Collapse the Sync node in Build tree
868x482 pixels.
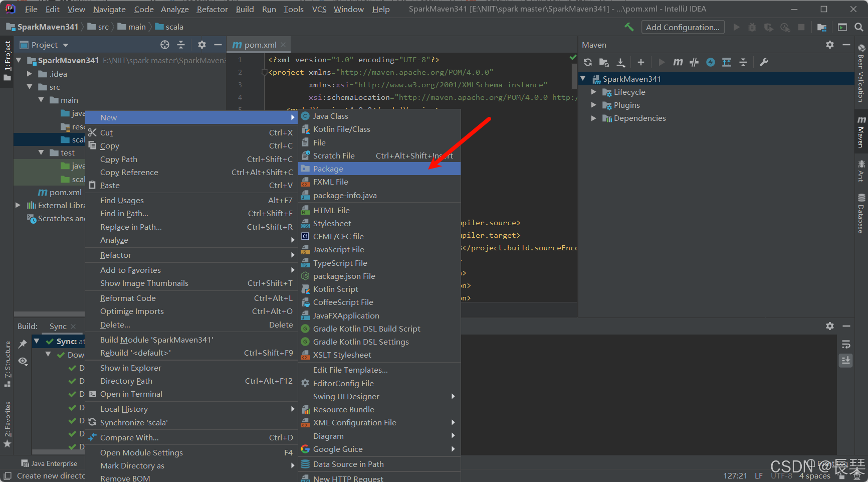(x=36, y=341)
